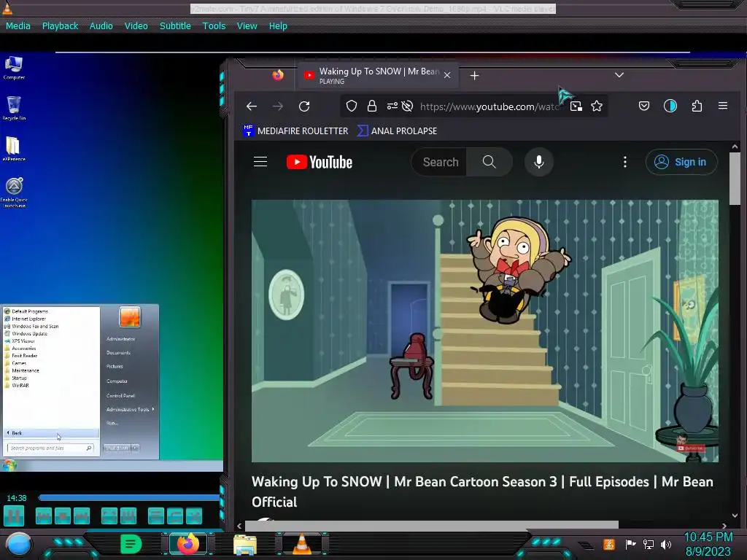
Task: Switch to Firefox from the taskbar
Action: (x=188, y=544)
